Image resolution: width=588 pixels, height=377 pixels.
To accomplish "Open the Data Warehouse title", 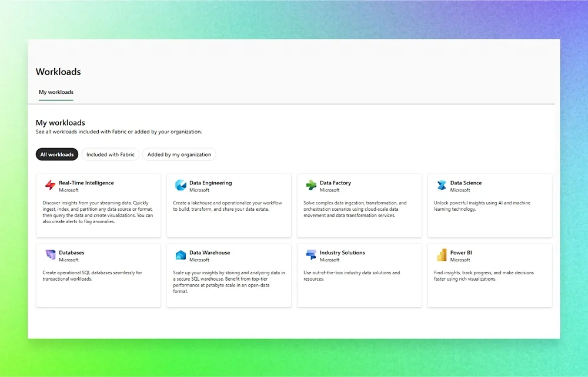I will pos(210,253).
